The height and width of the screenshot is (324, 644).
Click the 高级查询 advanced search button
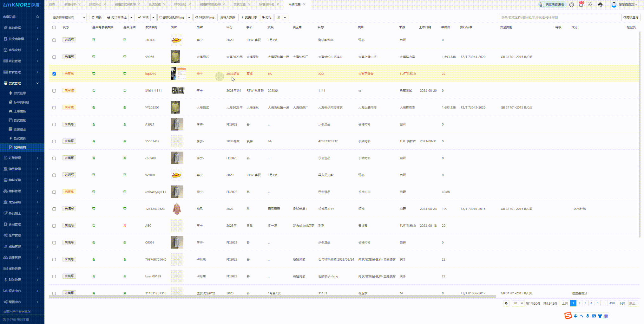coord(631,17)
